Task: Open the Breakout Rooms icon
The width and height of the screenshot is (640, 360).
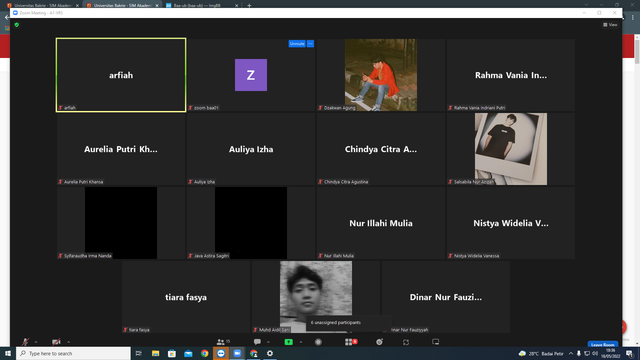Action: [349, 342]
